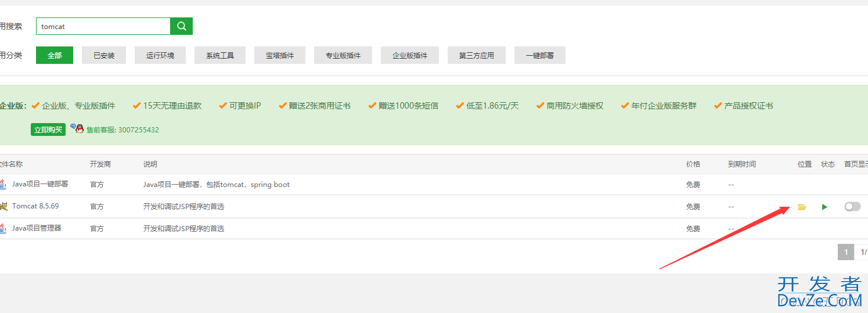The image size is (868, 313).
Task: Click the 商用防火墙授权 benefit text
Action: pyautogui.click(x=575, y=106)
